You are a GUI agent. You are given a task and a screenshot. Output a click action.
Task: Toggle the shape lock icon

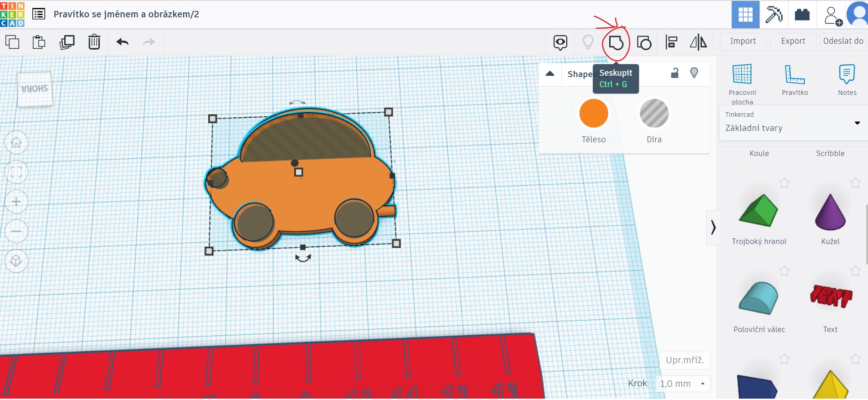pos(675,73)
